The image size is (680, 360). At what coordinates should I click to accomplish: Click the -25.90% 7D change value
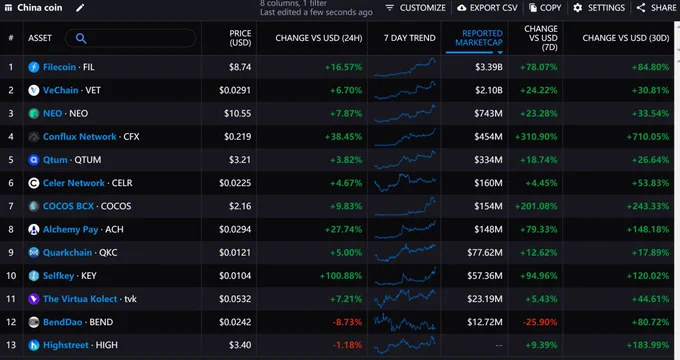pyautogui.click(x=540, y=322)
